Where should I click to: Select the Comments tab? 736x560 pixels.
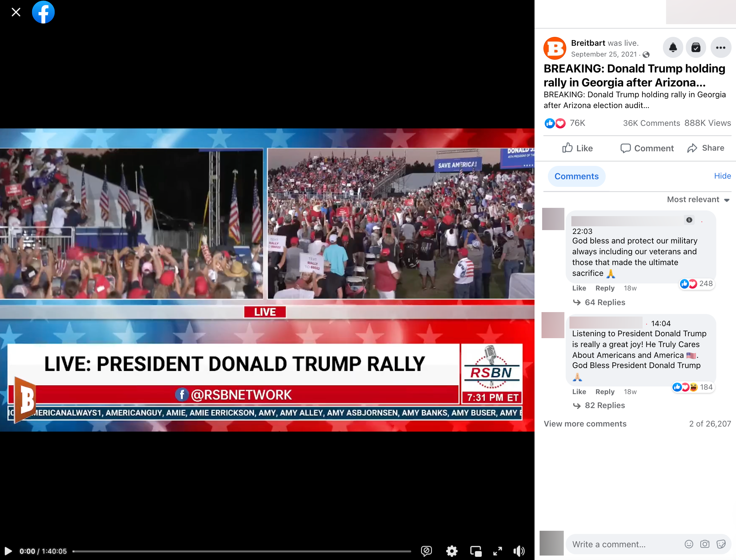tap(576, 176)
